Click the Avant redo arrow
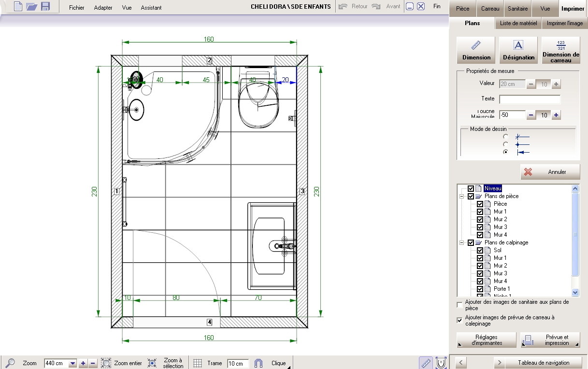 click(x=376, y=7)
